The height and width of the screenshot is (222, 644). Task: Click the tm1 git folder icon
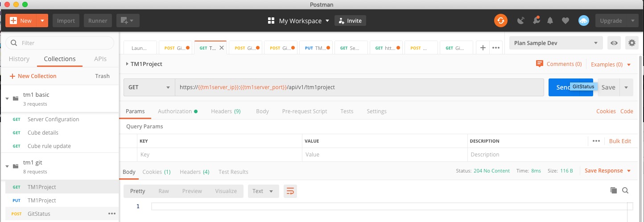click(x=16, y=166)
